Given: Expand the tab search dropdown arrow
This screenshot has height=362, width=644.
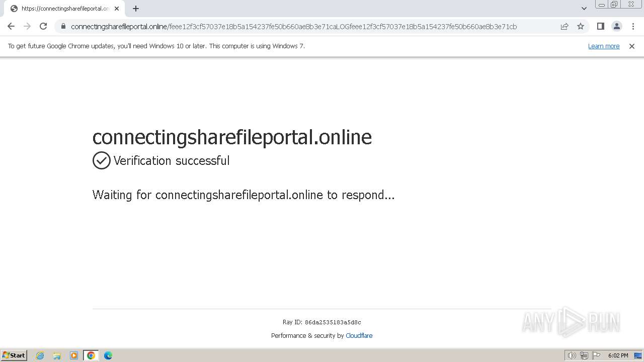Looking at the screenshot, I should (584, 9).
